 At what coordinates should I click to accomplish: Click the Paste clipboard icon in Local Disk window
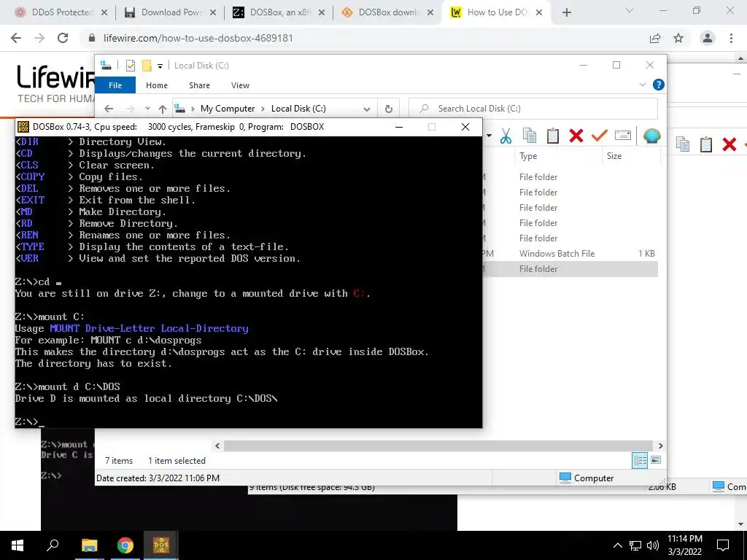point(553,136)
